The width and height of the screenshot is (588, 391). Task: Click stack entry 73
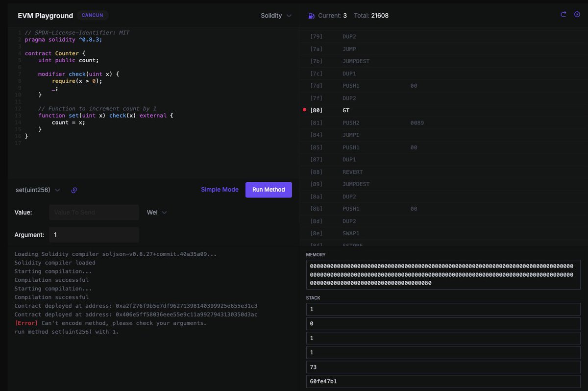click(443, 366)
